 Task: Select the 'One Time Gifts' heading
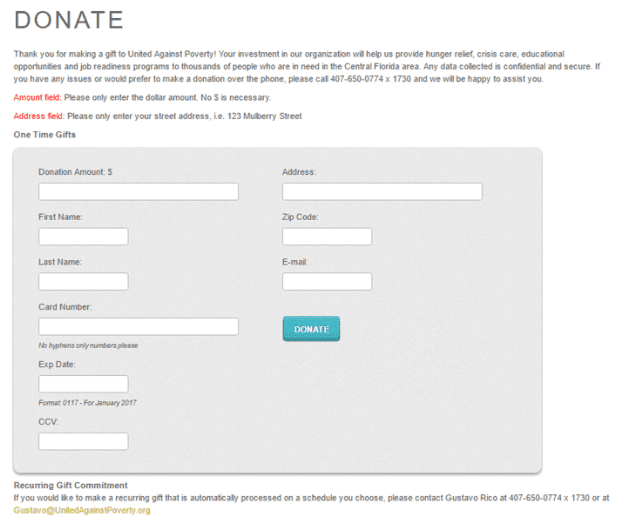pos(44,135)
